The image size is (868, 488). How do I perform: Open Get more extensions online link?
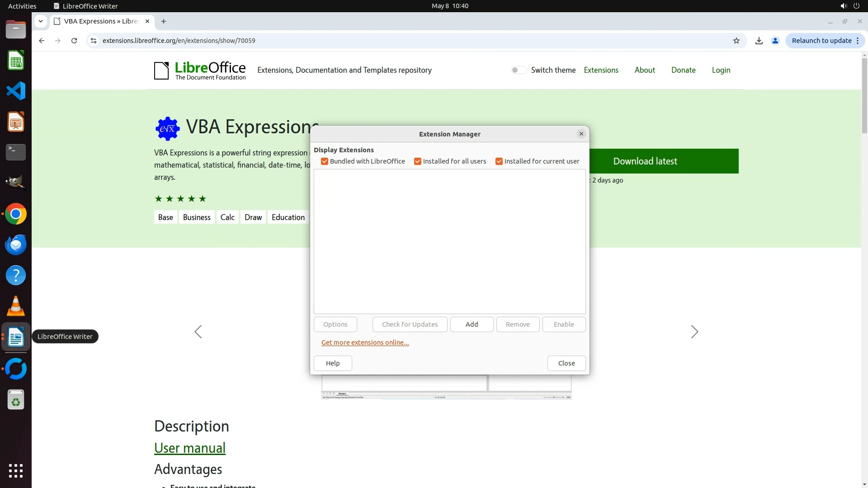coord(365,343)
